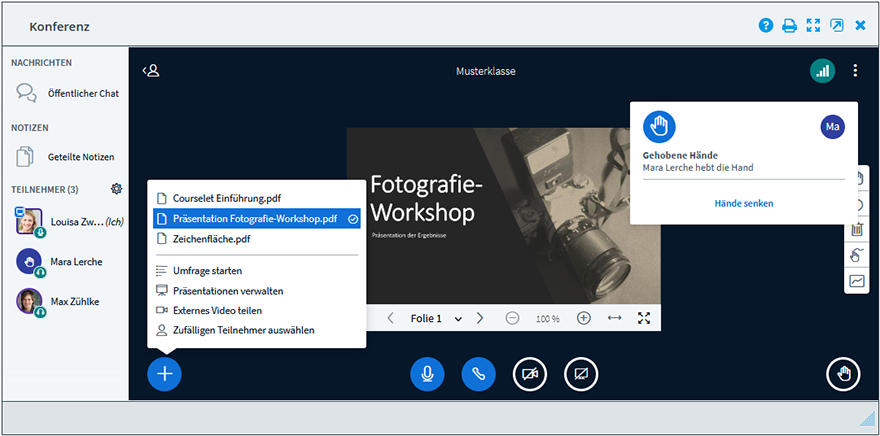Zoom in the presentation
Viewport: 880px width, 436px height.
point(584,318)
